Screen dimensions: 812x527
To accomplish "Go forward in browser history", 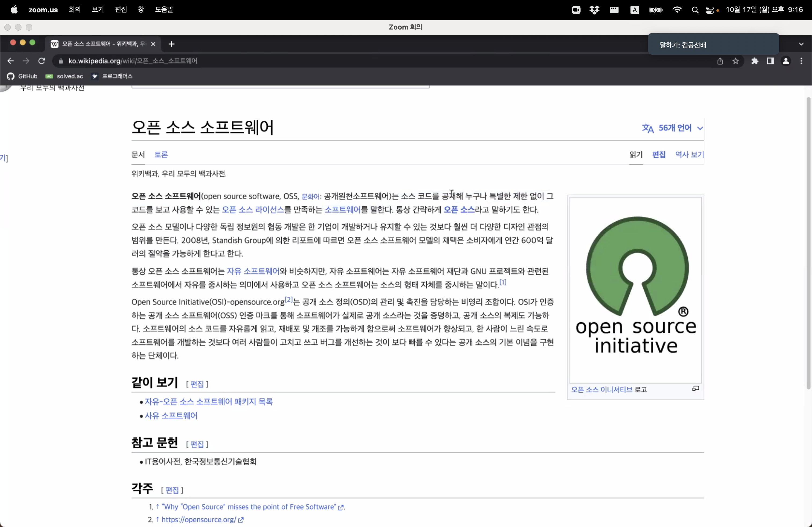I will pyautogui.click(x=26, y=61).
